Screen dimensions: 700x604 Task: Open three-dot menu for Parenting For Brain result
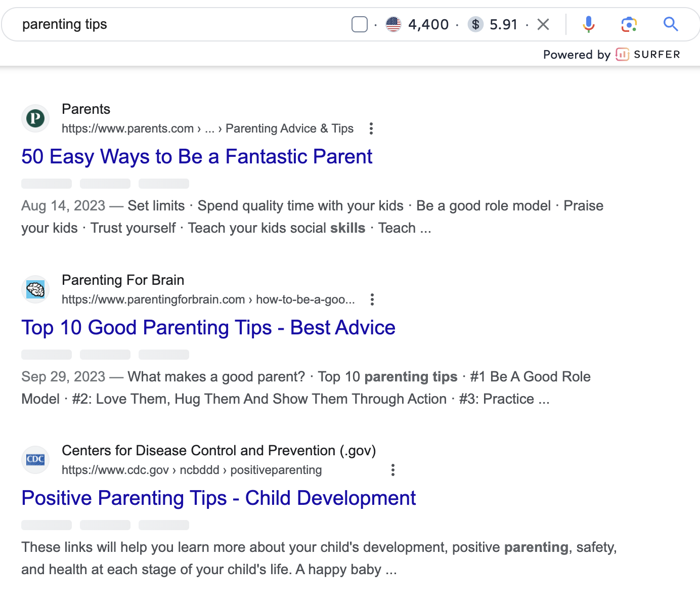[x=372, y=299]
